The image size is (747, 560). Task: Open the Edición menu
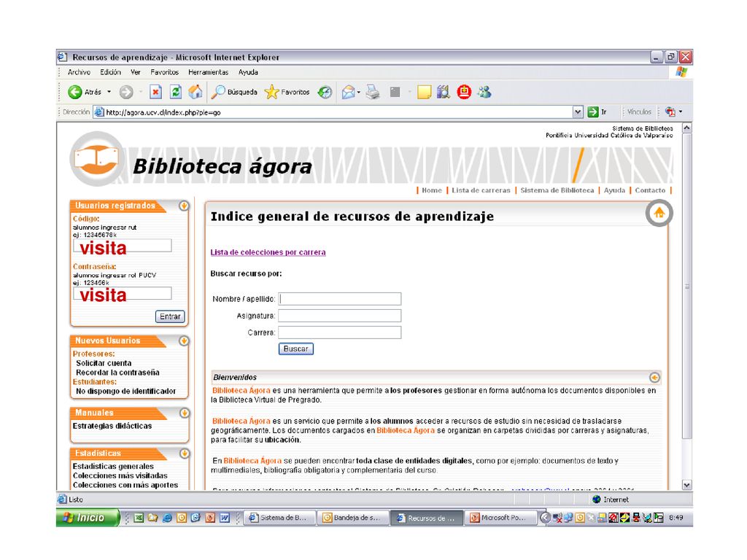(111, 72)
